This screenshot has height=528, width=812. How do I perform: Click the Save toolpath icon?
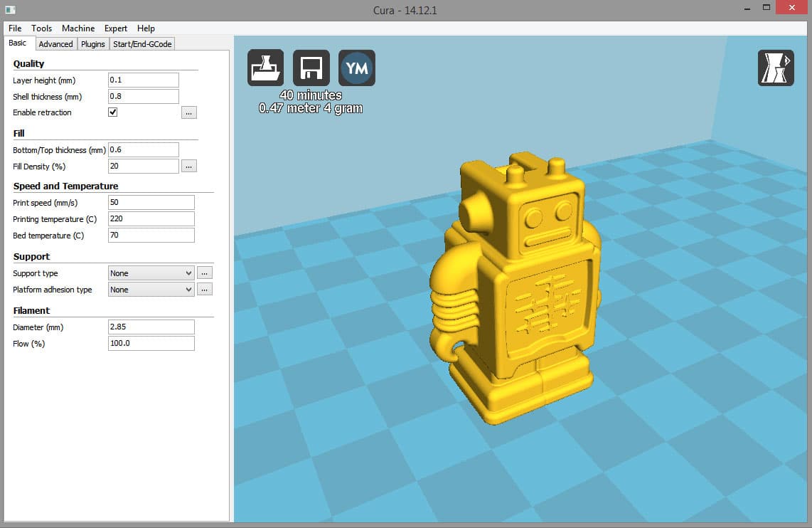click(311, 68)
